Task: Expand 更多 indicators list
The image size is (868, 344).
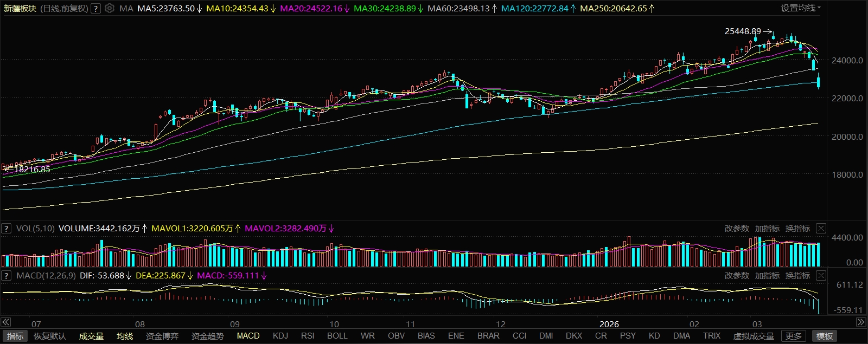Action: click(x=793, y=336)
